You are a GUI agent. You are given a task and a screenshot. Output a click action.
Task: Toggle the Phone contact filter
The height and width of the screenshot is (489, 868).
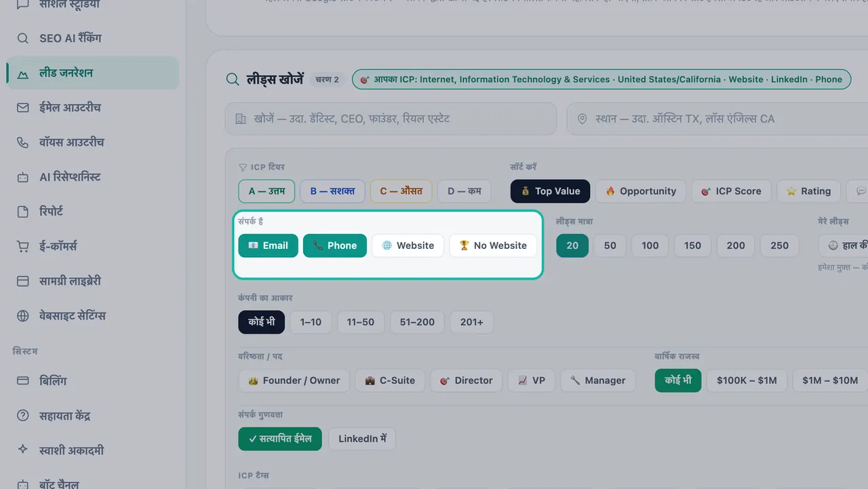[x=335, y=246]
